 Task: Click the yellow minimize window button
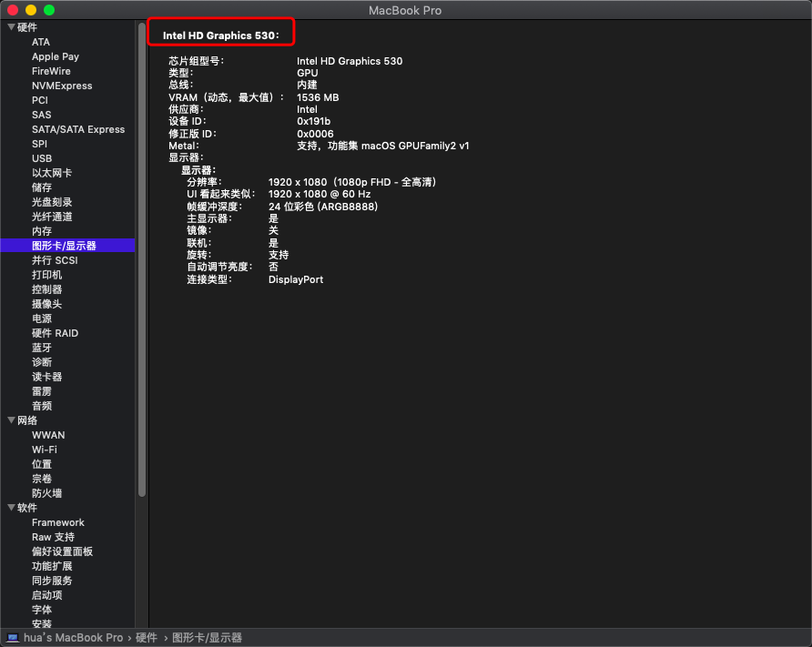point(31,10)
